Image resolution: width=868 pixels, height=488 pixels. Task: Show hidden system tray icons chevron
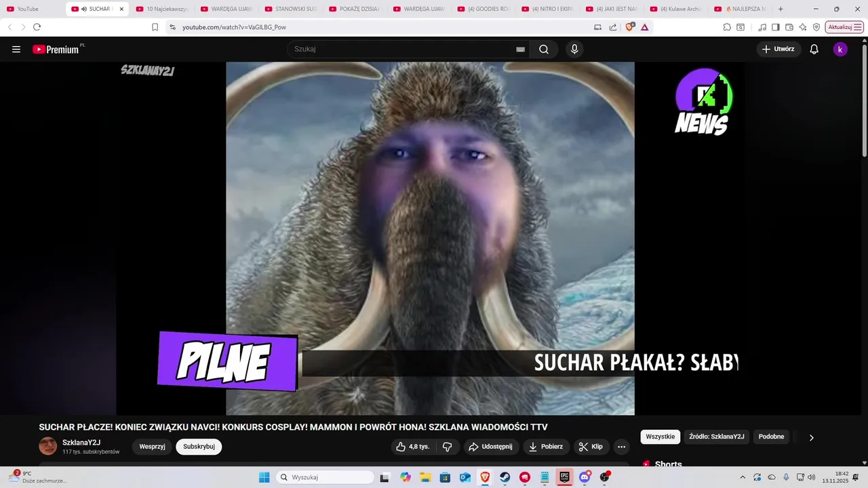(x=742, y=477)
